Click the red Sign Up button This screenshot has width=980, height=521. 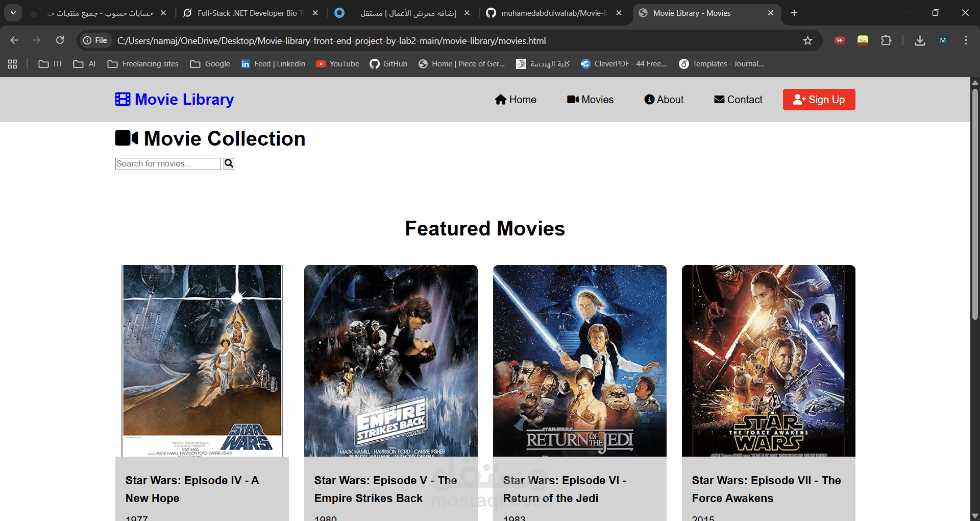click(x=819, y=100)
